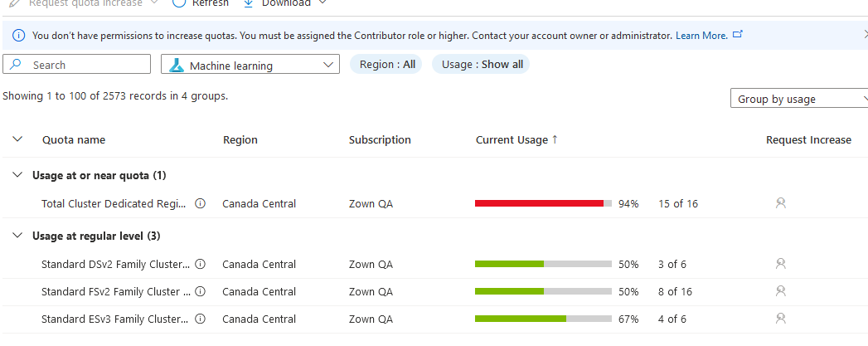Open the Learn More link in the banner
The image size is (868, 346).
click(701, 36)
